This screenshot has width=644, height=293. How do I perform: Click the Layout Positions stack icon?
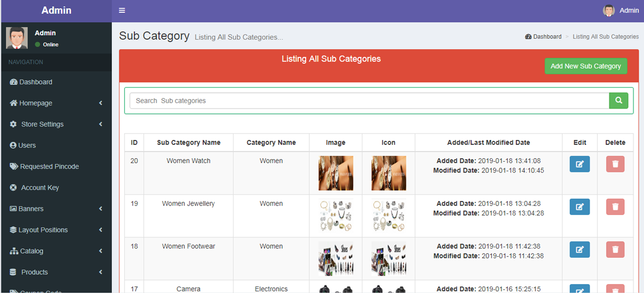[x=13, y=230]
